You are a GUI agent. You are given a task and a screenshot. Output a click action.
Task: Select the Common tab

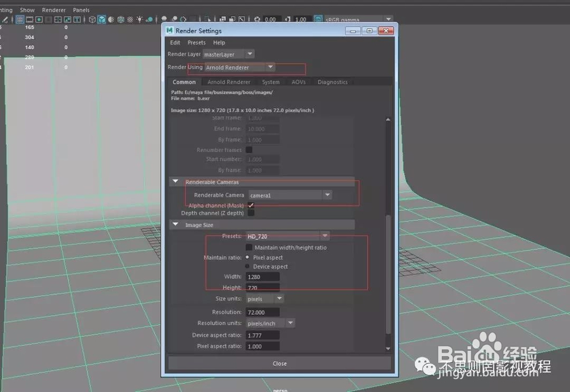[184, 82]
